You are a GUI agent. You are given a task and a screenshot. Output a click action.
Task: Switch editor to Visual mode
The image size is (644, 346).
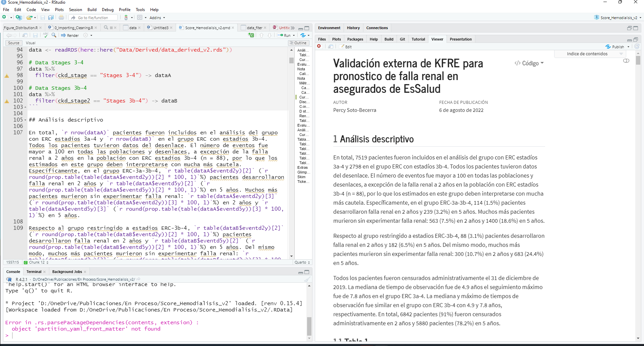coord(31,43)
